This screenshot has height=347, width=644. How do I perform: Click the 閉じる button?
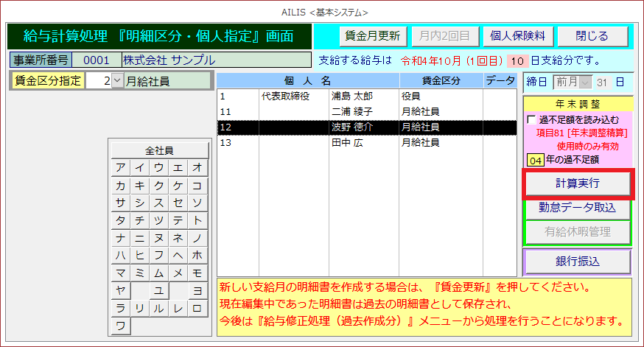592,35
